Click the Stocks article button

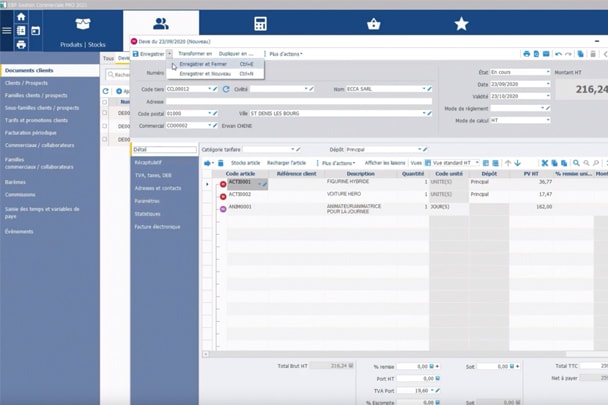(x=245, y=162)
